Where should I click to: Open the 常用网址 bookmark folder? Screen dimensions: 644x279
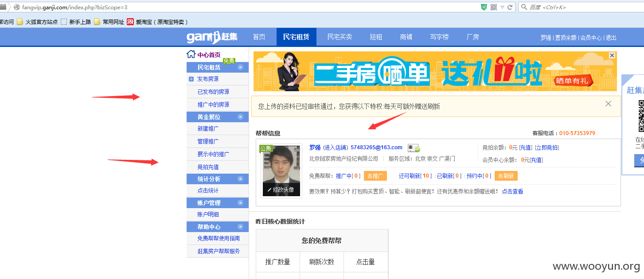pyautogui.click(x=109, y=22)
